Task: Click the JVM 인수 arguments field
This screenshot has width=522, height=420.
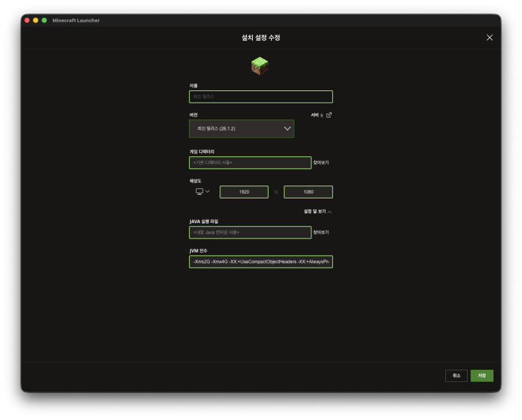Action: 261,262
